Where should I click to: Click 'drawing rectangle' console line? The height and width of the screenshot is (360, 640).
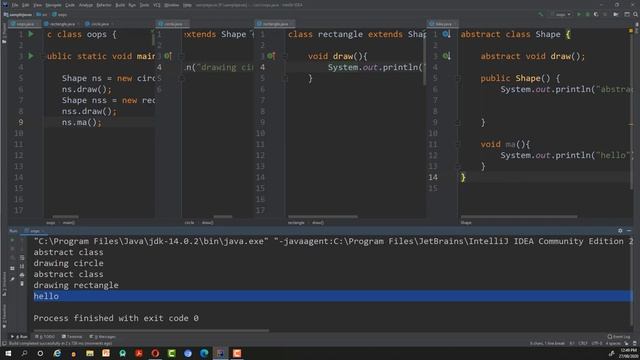click(x=76, y=285)
